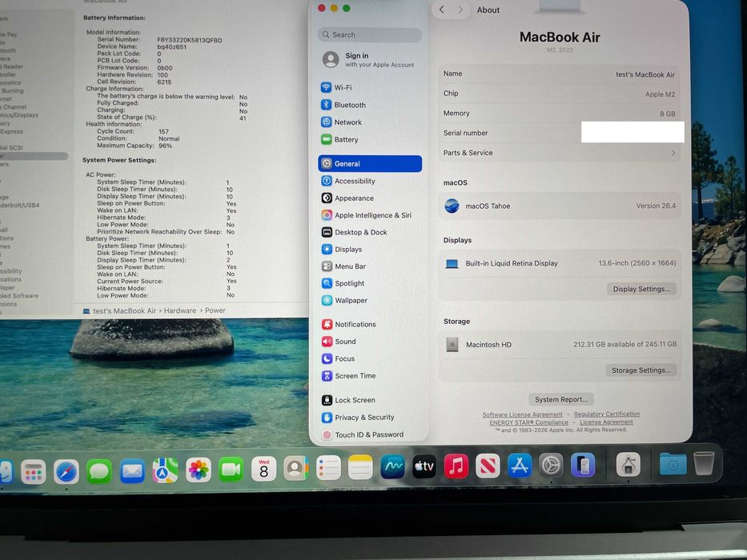747x560 pixels.
Task: Open App Store from the Dock
Action: coord(520,466)
